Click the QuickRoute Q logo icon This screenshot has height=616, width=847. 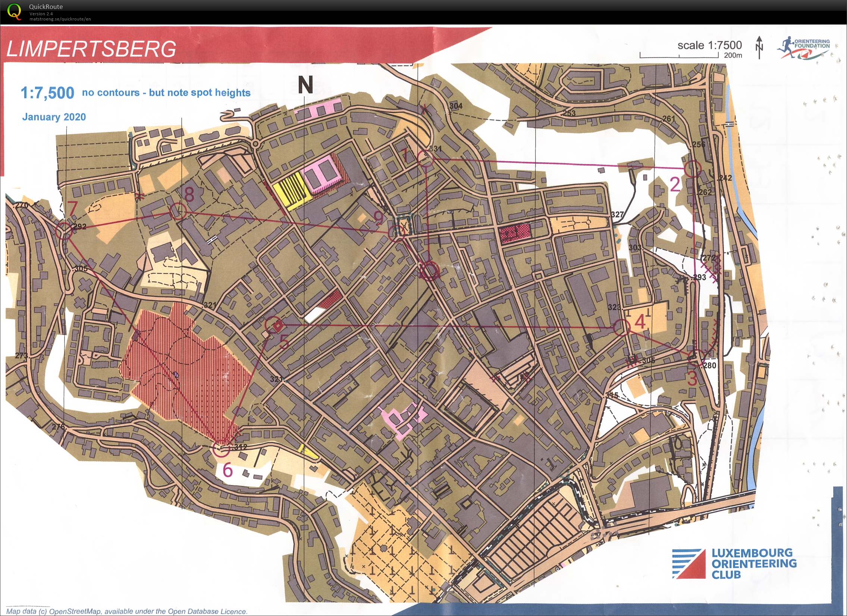[14, 11]
